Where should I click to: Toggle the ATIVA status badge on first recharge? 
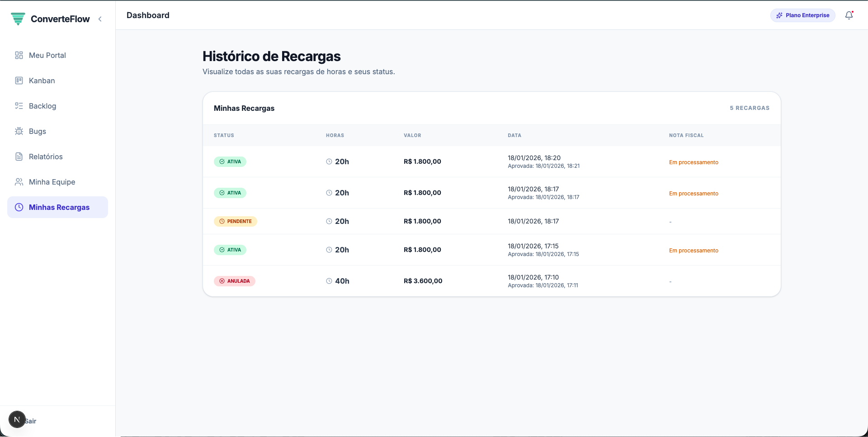pyautogui.click(x=230, y=161)
